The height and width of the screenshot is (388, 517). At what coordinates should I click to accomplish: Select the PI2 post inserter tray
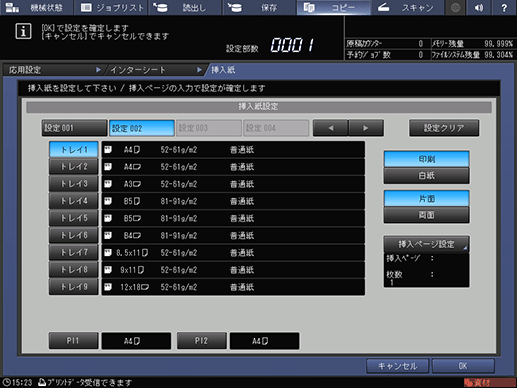(202, 341)
